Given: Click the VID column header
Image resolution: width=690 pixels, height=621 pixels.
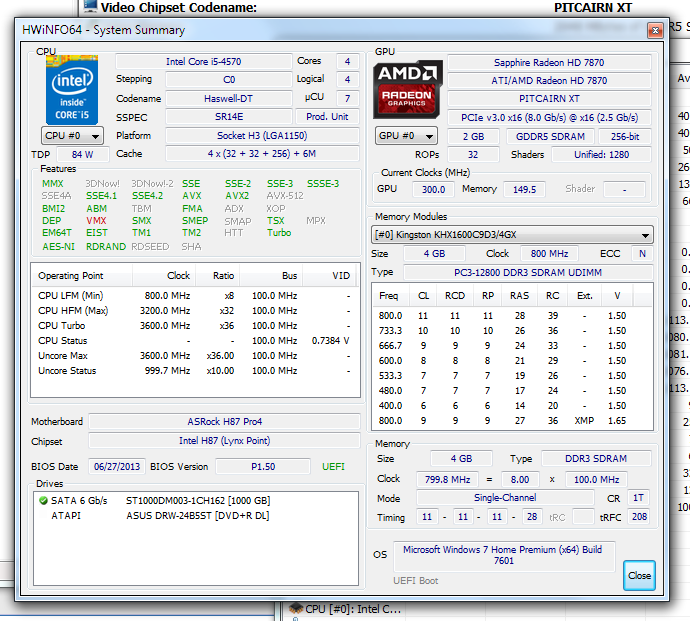Looking at the screenshot, I should coord(331,276).
